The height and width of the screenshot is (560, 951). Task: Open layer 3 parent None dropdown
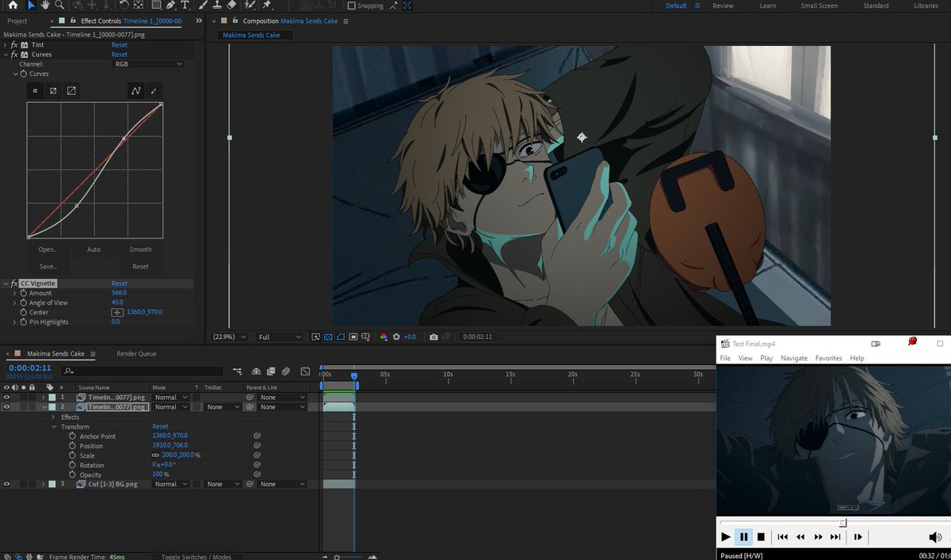(x=282, y=483)
